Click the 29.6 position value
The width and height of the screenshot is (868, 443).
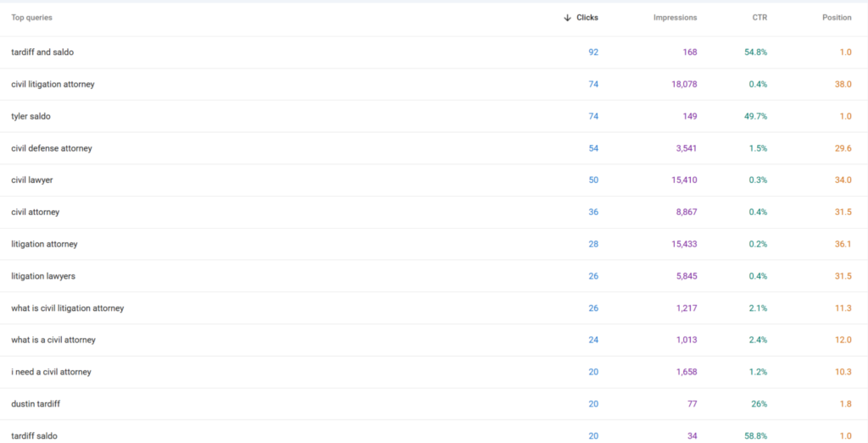[x=843, y=149]
